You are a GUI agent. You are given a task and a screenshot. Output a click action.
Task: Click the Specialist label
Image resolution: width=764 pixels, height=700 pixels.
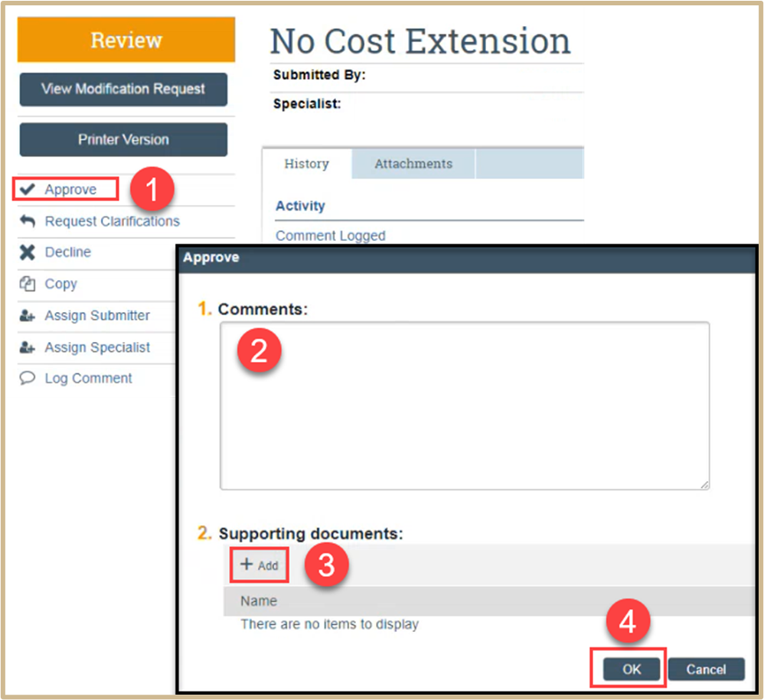(x=307, y=104)
